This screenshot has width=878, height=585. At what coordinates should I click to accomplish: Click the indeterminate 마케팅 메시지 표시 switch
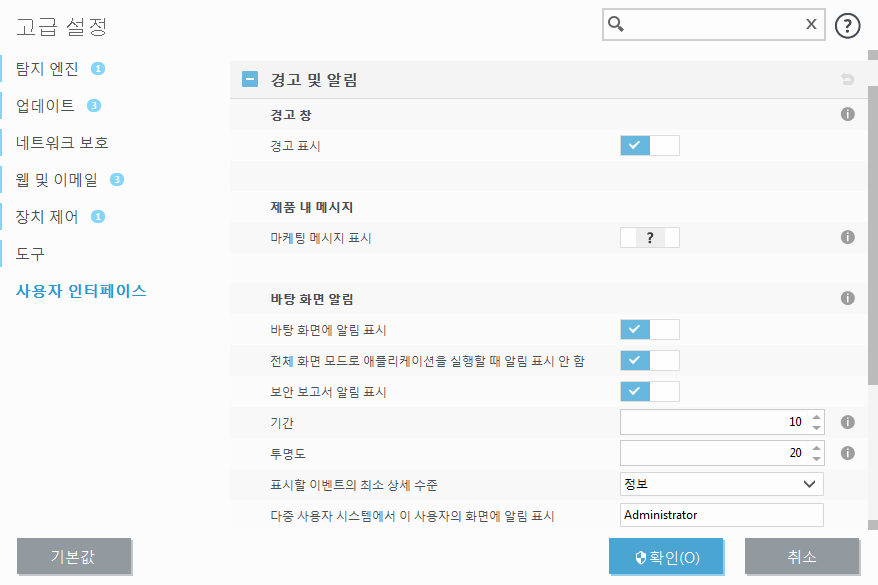(x=649, y=237)
